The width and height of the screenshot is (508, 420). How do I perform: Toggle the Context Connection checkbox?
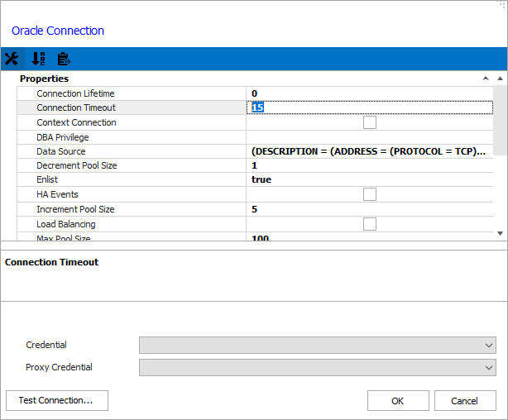coord(370,122)
